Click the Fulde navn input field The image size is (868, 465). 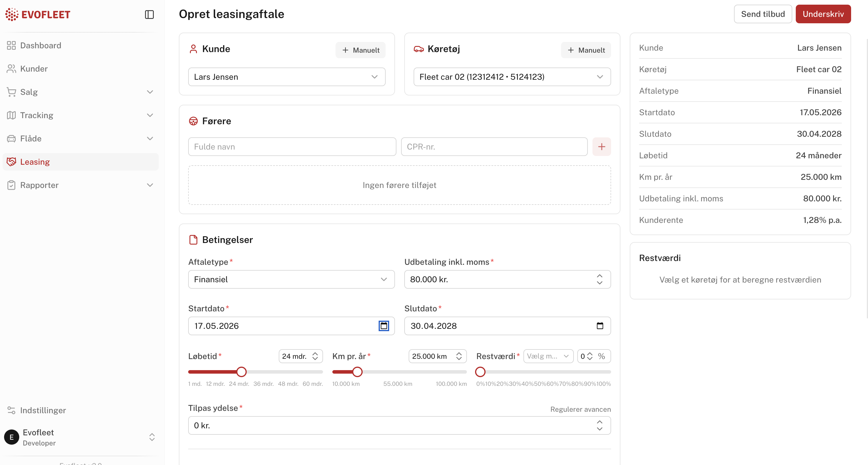pyautogui.click(x=292, y=146)
